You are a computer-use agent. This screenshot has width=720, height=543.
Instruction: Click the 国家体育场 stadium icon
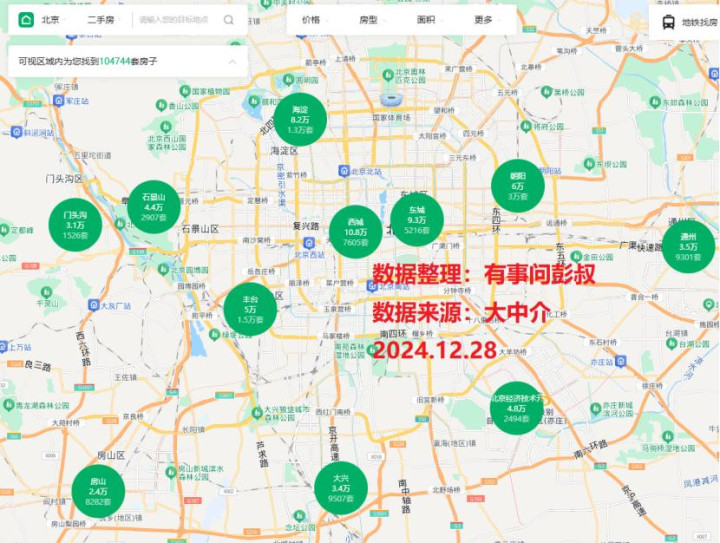click(x=392, y=100)
